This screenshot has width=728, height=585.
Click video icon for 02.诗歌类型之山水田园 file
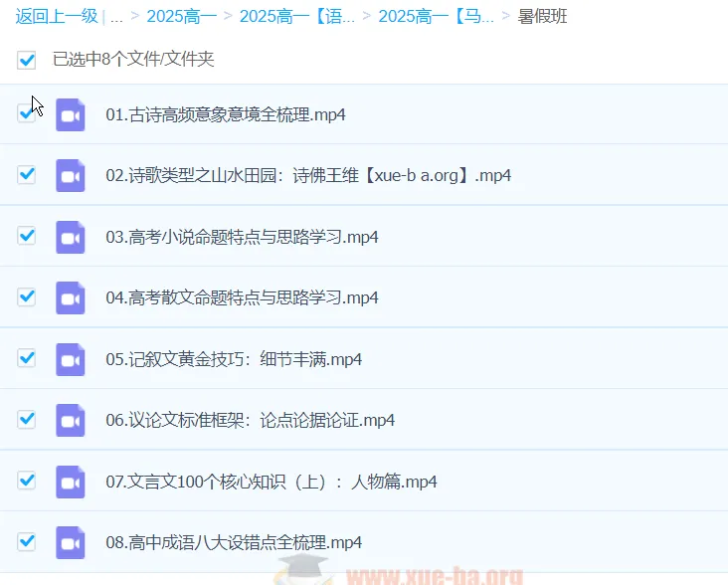(x=70, y=176)
